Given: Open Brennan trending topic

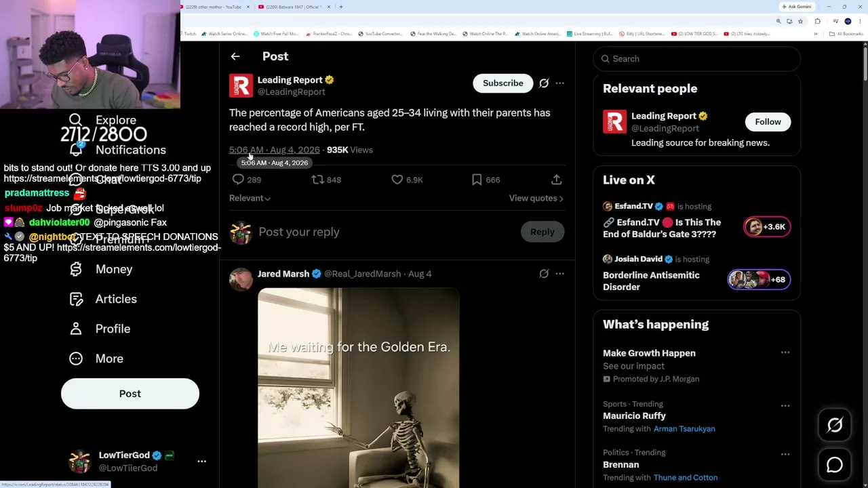Looking at the screenshot, I should 620,464.
